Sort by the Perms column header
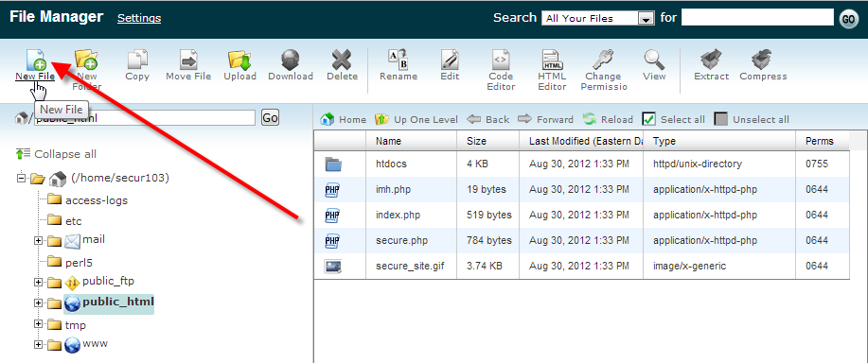The height and width of the screenshot is (363, 868). tap(823, 141)
